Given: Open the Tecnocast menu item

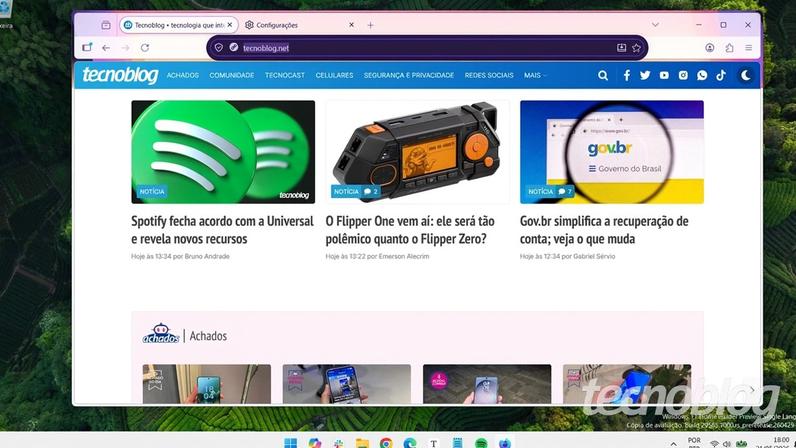Looking at the screenshot, I should click(x=285, y=75).
